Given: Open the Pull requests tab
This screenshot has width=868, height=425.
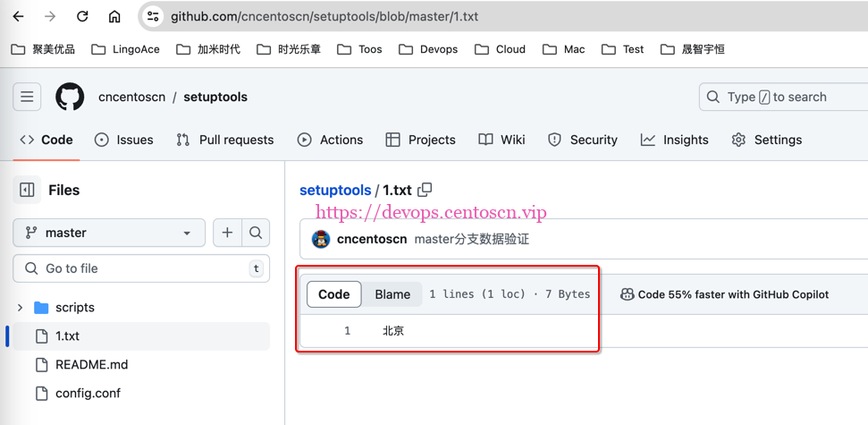Looking at the screenshot, I should point(225,140).
